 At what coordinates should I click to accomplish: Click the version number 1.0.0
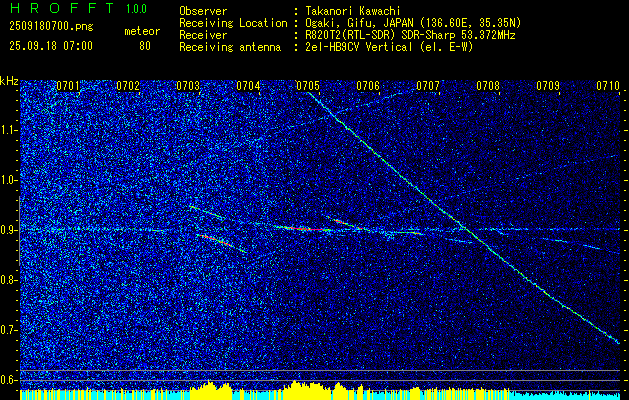click(x=136, y=9)
